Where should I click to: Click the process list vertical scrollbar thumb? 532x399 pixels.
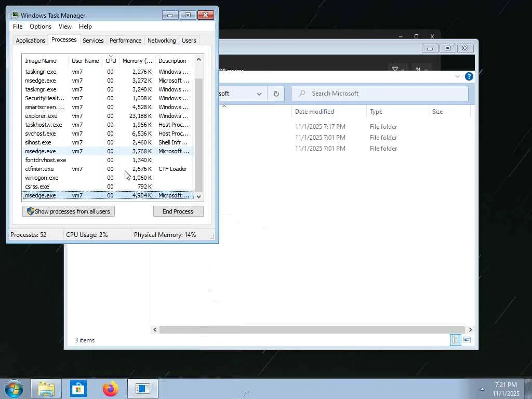click(199, 135)
